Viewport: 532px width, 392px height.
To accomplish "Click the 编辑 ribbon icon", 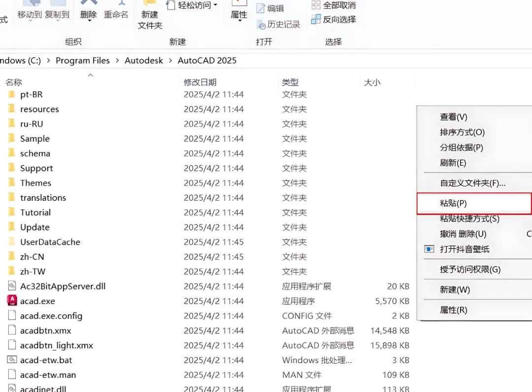I will tap(261, 8).
